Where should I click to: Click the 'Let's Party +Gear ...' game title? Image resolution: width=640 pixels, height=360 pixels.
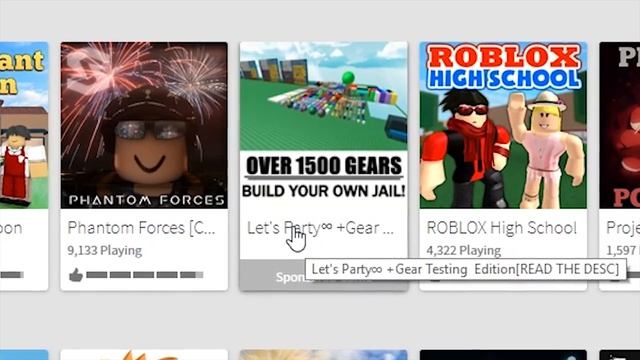pos(320,228)
